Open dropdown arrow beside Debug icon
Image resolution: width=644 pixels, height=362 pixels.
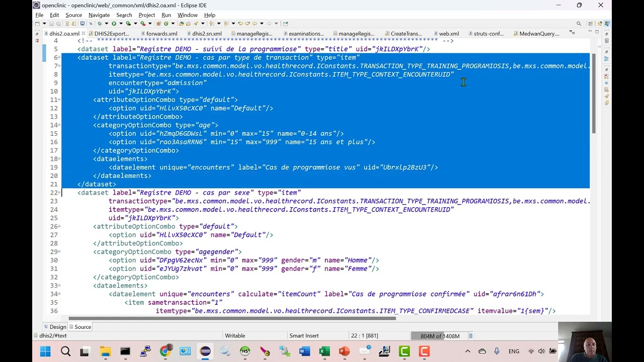coord(106,23)
